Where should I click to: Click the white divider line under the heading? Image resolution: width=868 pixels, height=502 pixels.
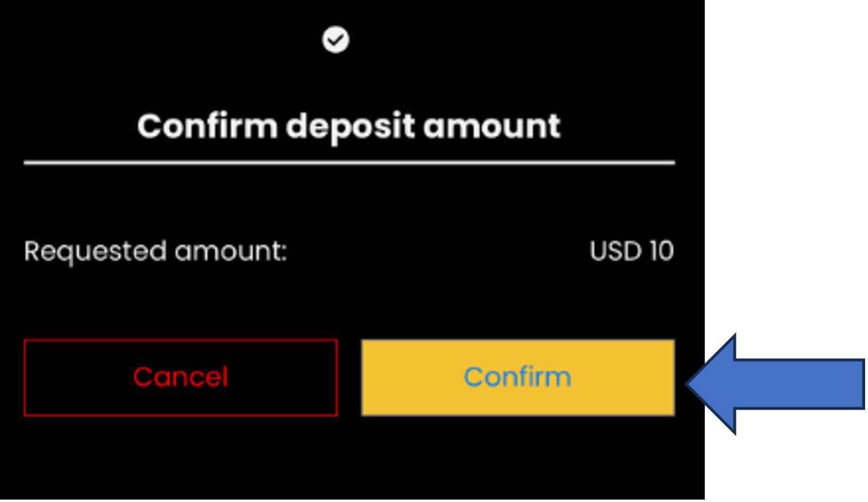click(349, 163)
